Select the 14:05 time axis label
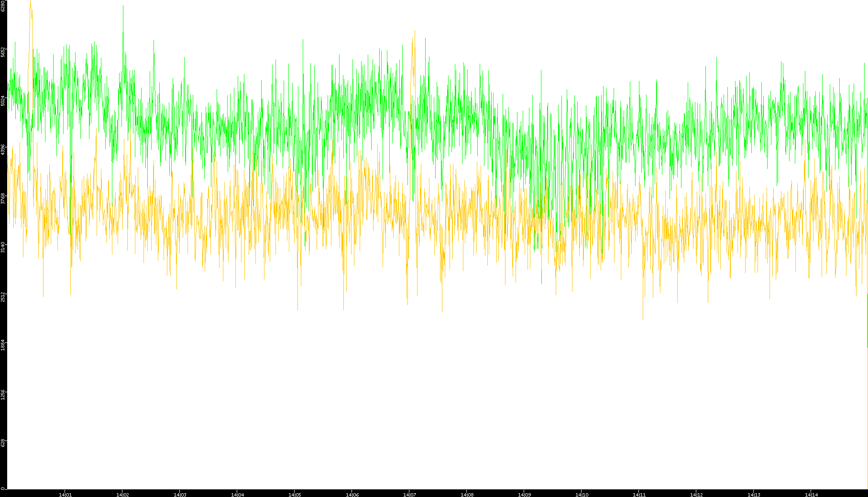Image resolution: width=868 pixels, height=497 pixels. pos(295,495)
